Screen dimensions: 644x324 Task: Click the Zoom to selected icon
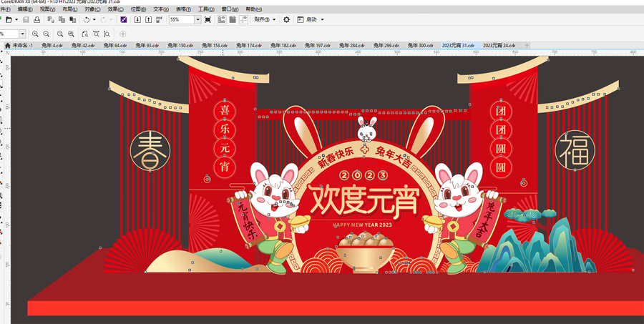click(60, 34)
